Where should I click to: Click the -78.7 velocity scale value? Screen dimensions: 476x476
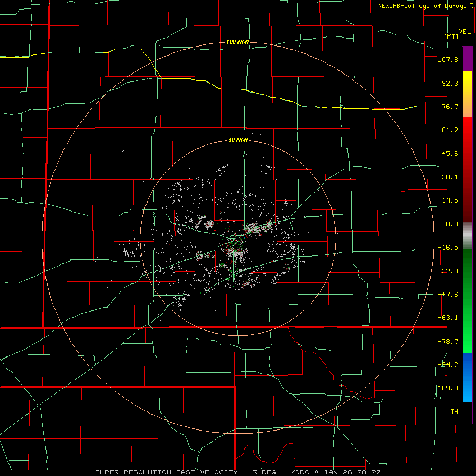[x=448, y=342]
